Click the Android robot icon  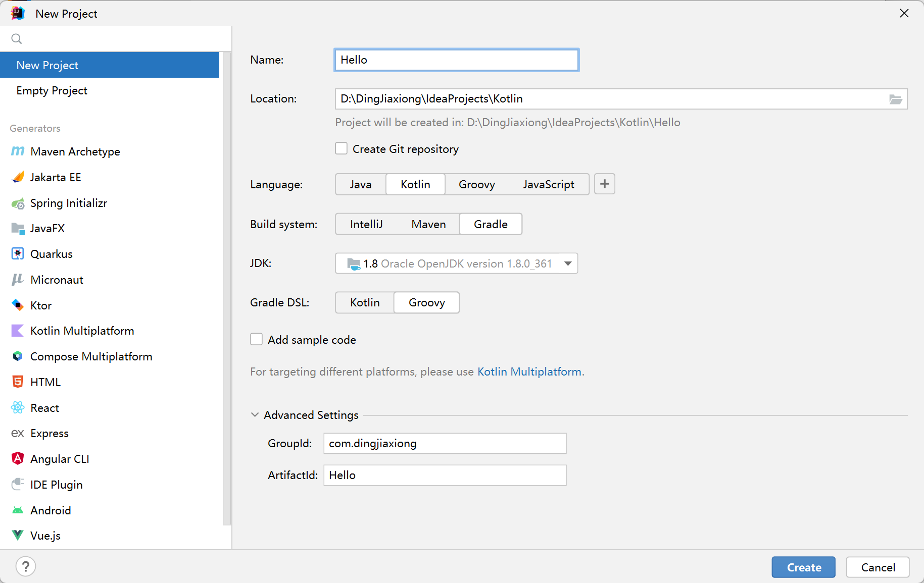click(18, 510)
